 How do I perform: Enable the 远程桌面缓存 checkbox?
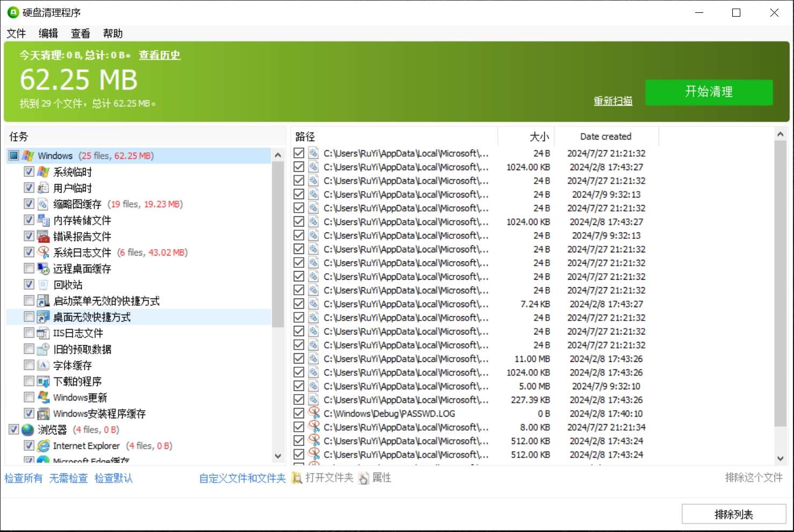point(29,268)
